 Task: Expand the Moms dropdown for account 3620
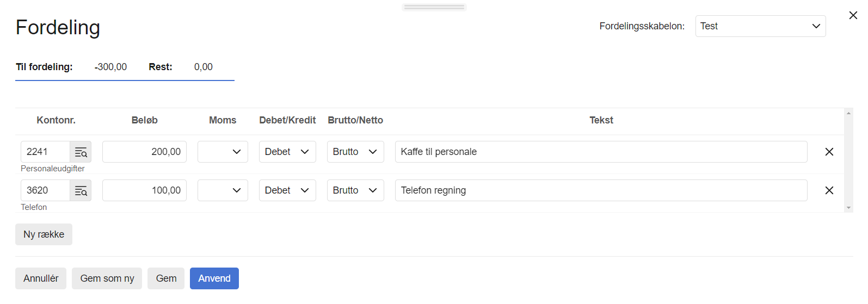pyautogui.click(x=223, y=190)
